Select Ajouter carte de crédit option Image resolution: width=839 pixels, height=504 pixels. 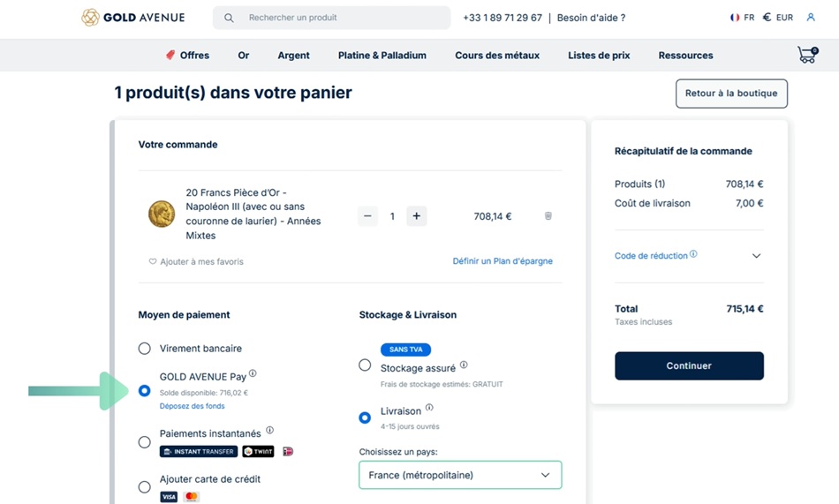click(145, 487)
